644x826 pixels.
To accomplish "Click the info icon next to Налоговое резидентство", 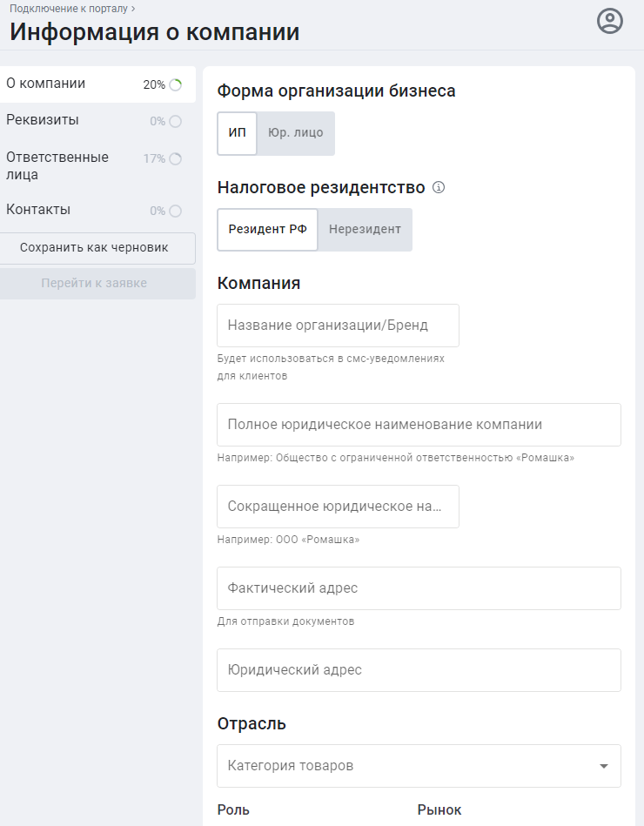I will point(439,187).
